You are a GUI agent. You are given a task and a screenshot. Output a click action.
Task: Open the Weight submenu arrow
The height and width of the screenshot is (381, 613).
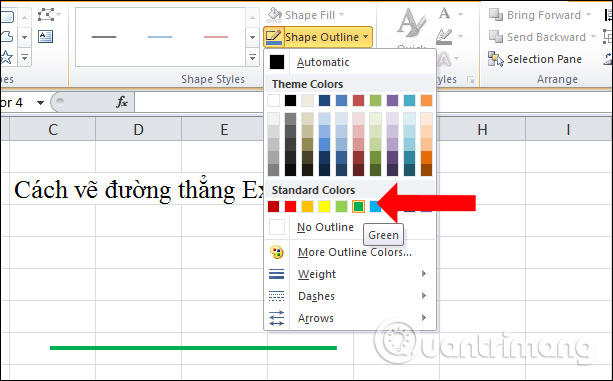click(x=424, y=274)
